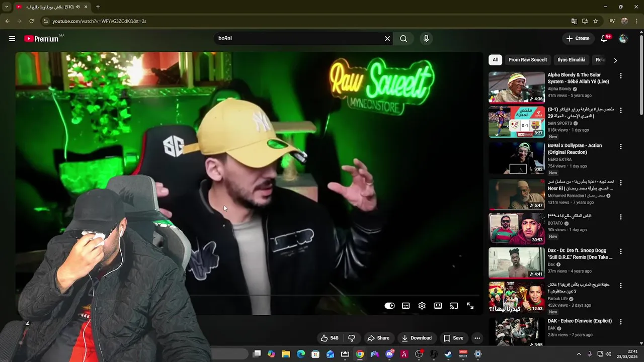Download the video
The width and height of the screenshot is (644, 362).
[417, 338]
